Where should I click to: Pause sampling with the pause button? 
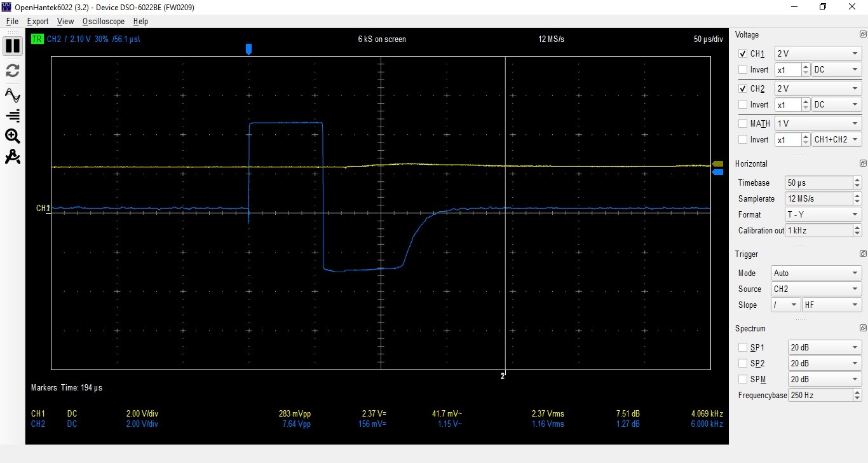[x=12, y=46]
